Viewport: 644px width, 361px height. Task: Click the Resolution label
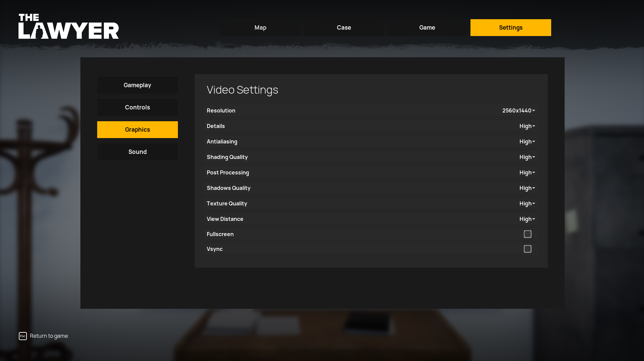pos(221,110)
